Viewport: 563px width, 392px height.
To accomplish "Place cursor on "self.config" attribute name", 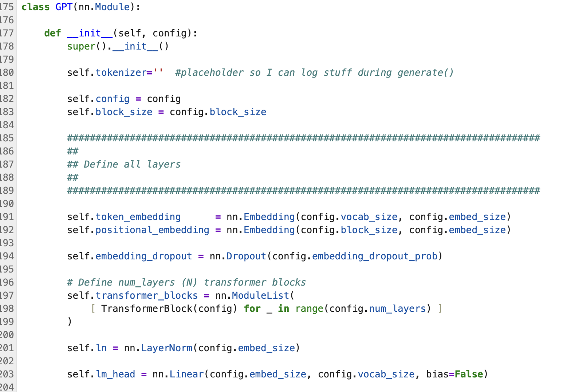I will [113, 99].
